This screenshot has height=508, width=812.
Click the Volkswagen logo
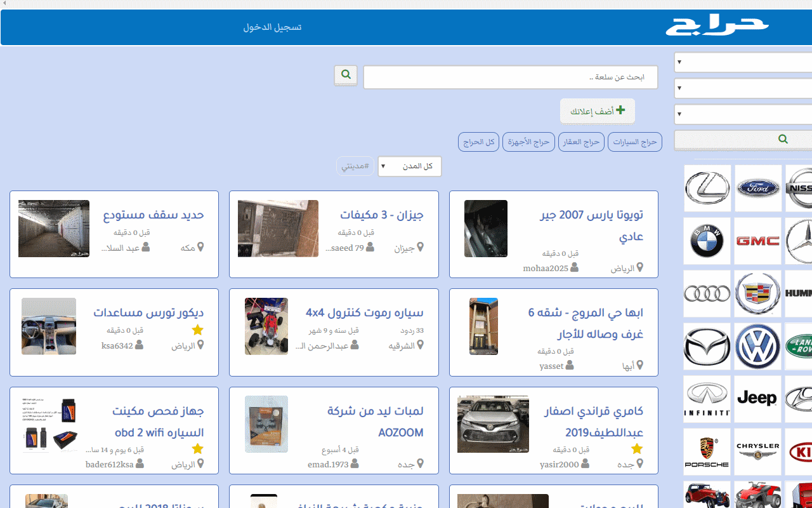(757, 346)
